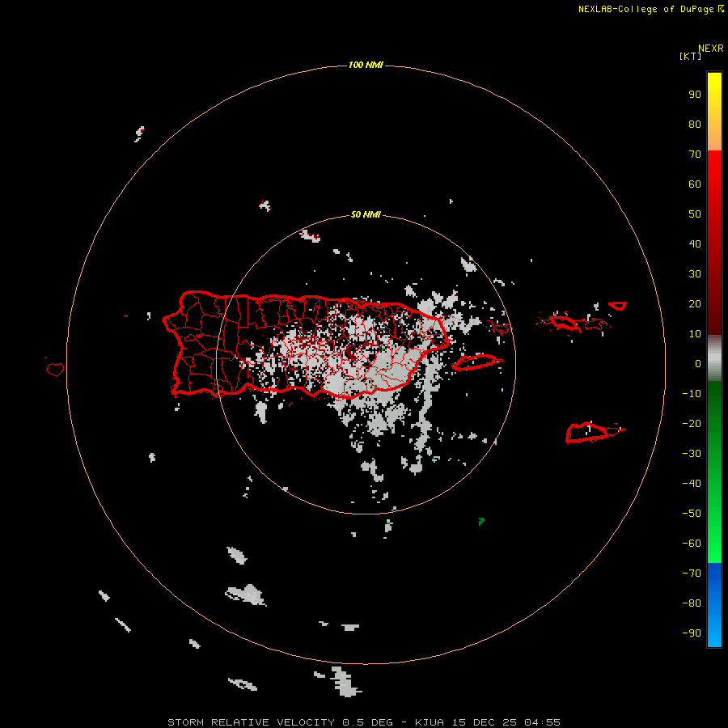728x728 pixels.
Task: Click the -80 scale value
Action: click(692, 603)
